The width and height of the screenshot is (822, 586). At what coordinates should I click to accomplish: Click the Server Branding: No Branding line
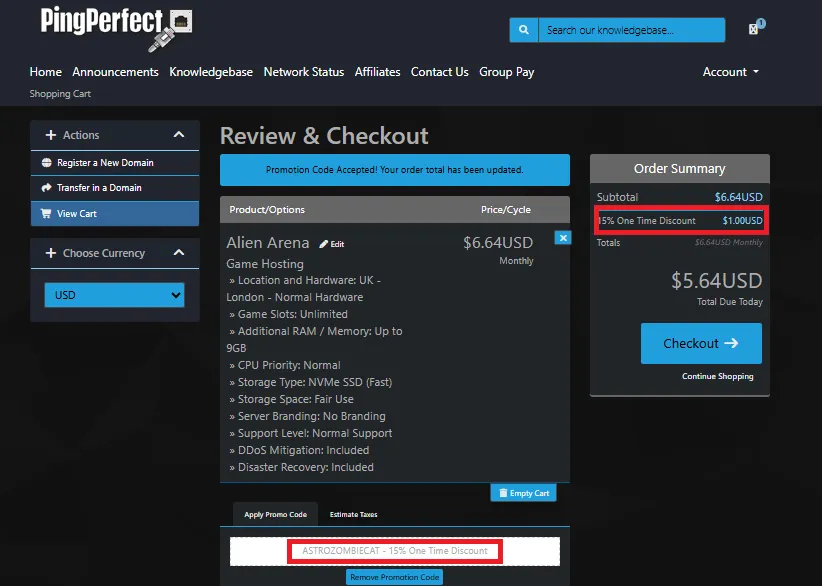point(307,416)
